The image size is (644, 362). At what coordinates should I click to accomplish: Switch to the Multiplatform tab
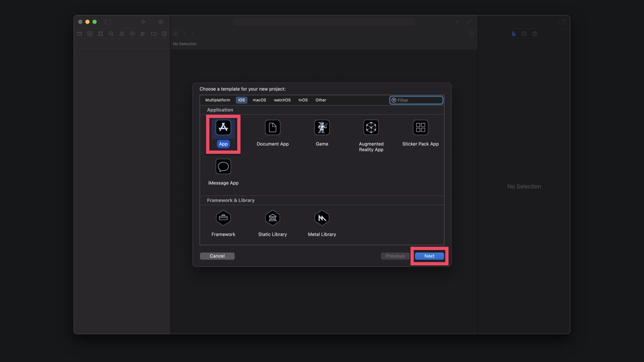(x=218, y=100)
